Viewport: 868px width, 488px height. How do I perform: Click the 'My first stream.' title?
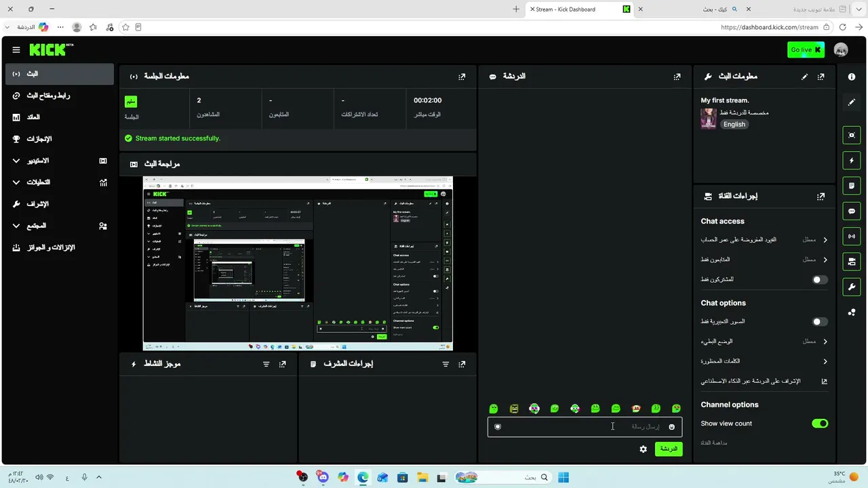(725, 100)
